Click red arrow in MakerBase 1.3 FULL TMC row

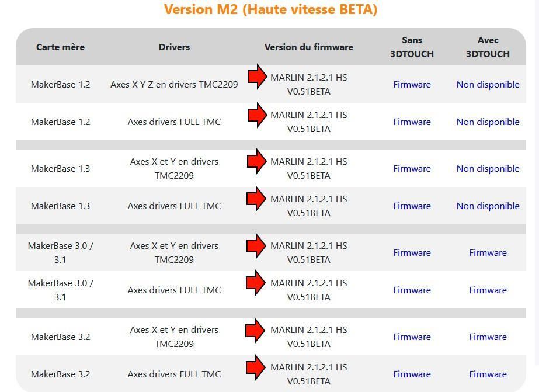257,199
